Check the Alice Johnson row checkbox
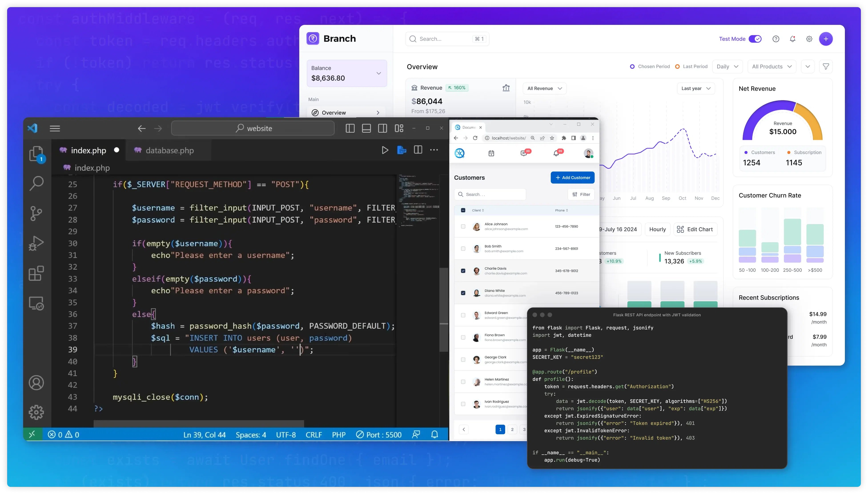 click(x=463, y=226)
